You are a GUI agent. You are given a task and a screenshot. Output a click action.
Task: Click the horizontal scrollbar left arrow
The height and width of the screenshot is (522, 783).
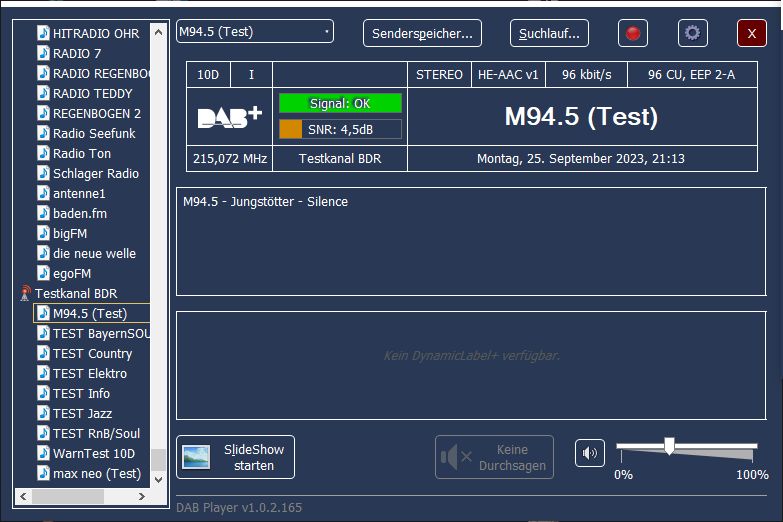23,496
